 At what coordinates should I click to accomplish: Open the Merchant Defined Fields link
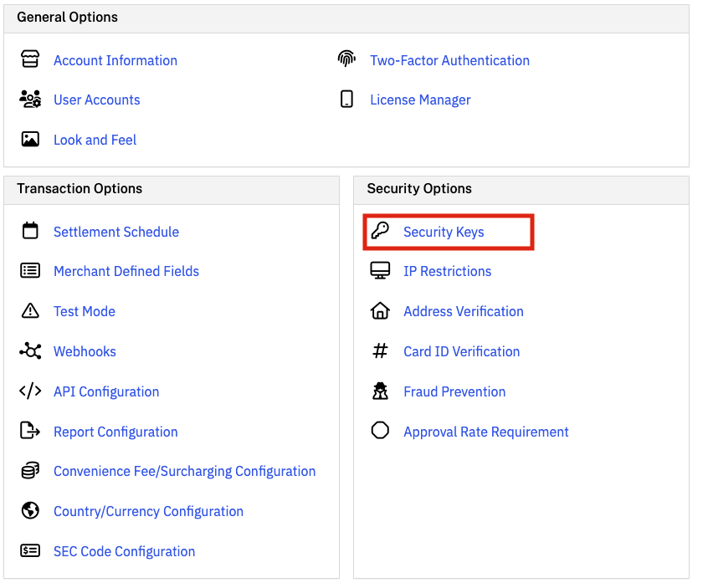click(x=126, y=271)
